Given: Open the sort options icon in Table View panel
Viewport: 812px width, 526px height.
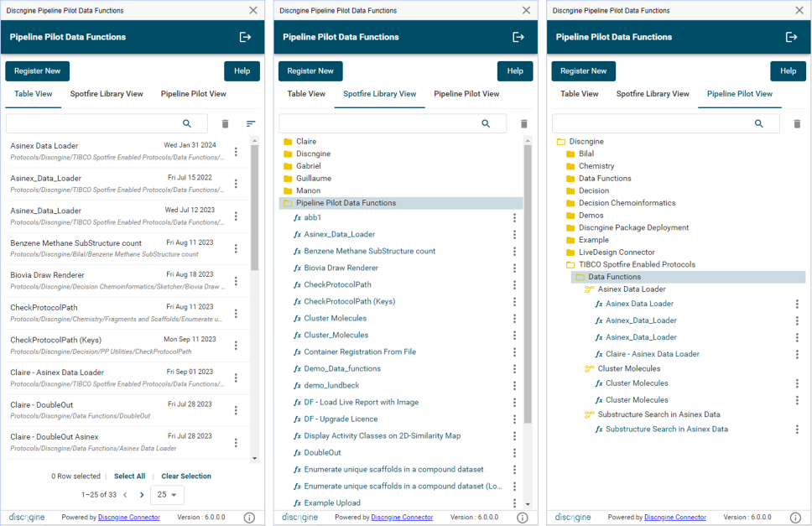Looking at the screenshot, I should [251, 123].
